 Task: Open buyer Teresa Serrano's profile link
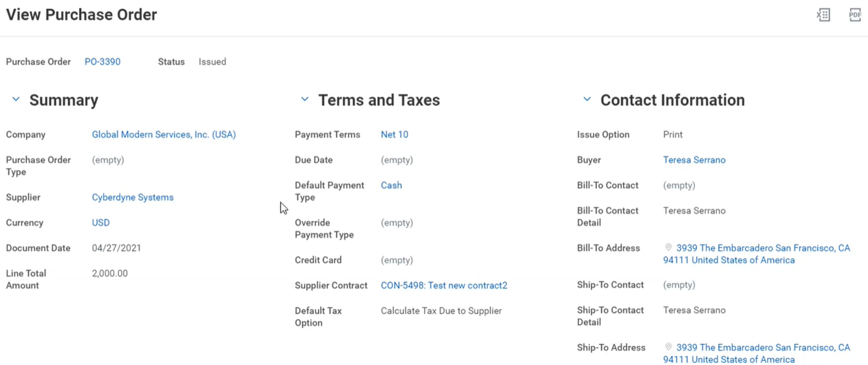[694, 160]
